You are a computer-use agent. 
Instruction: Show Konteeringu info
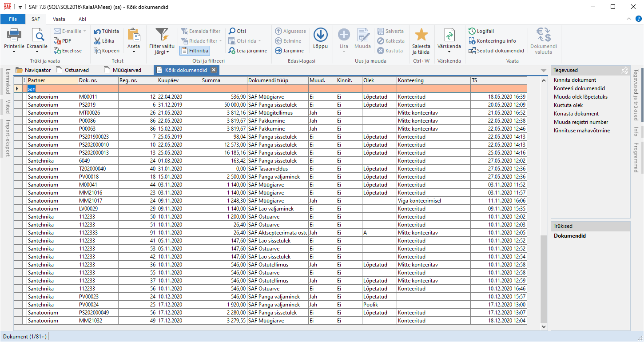[x=493, y=41]
